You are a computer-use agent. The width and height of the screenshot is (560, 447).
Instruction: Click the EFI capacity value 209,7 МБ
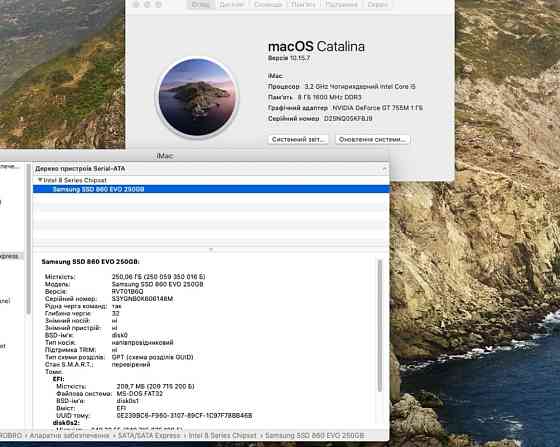tap(155, 386)
